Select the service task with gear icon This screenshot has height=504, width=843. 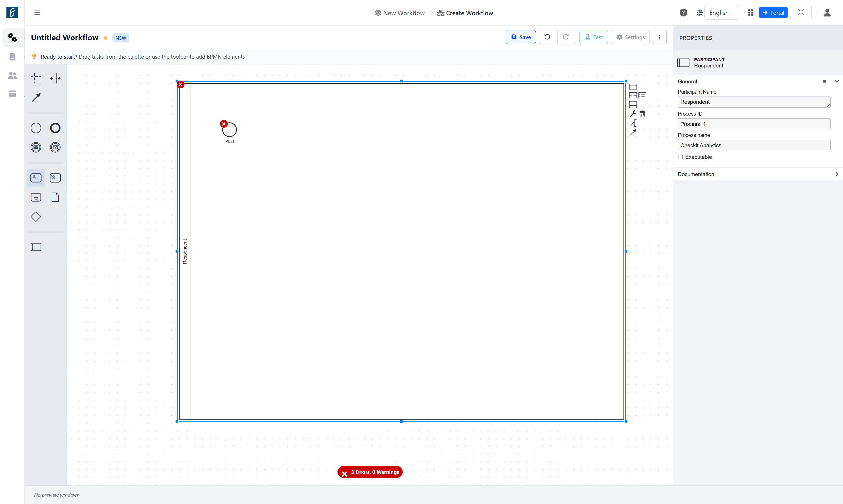(x=55, y=178)
